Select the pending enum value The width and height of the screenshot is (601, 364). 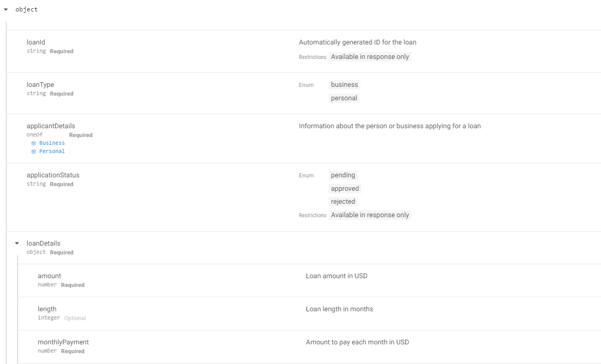coord(343,175)
